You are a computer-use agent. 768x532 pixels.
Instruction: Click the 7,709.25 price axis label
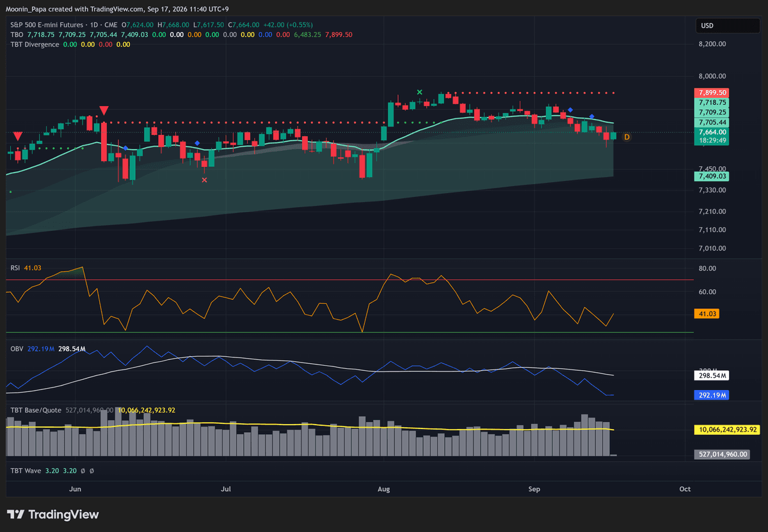(712, 112)
